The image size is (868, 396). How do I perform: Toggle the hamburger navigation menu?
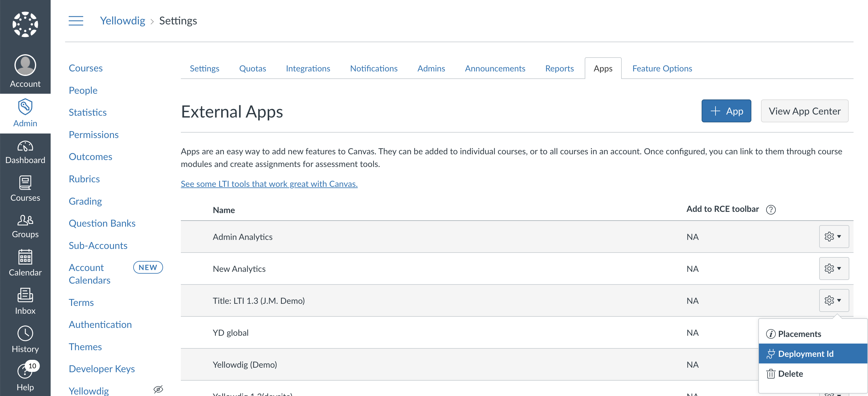(76, 20)
